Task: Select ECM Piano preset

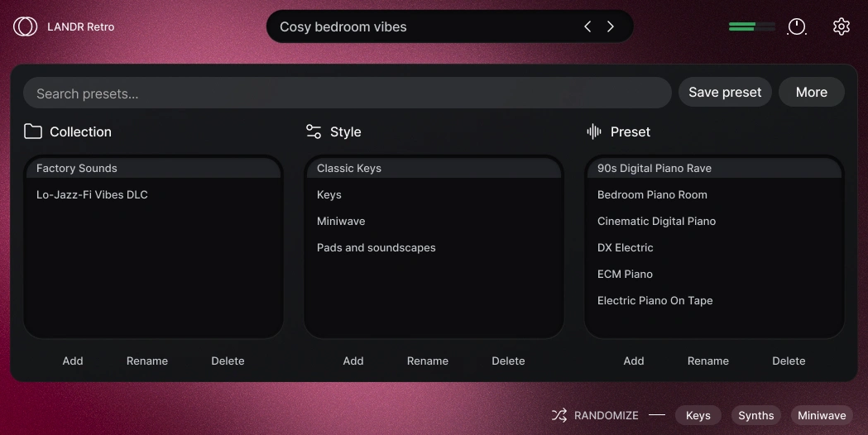Action: pos(714,275)
